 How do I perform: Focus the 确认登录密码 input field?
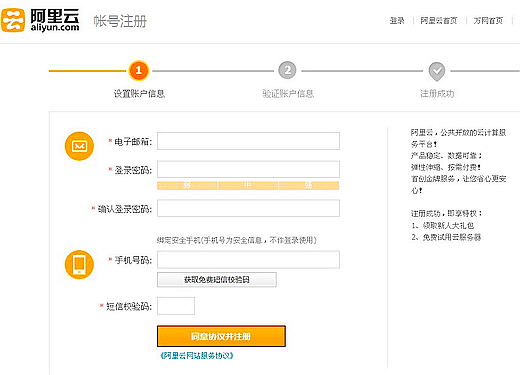[248, 208]
